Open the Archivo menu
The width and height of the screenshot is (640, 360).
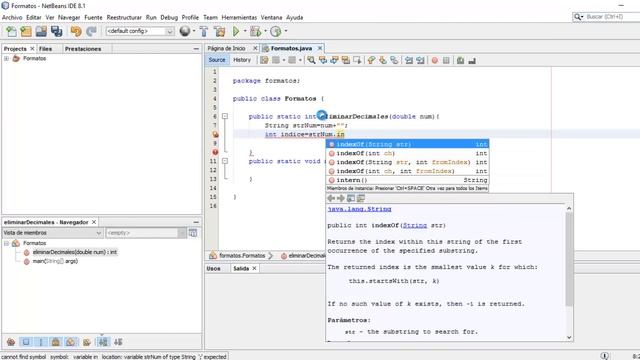click(x=12, y=17)
